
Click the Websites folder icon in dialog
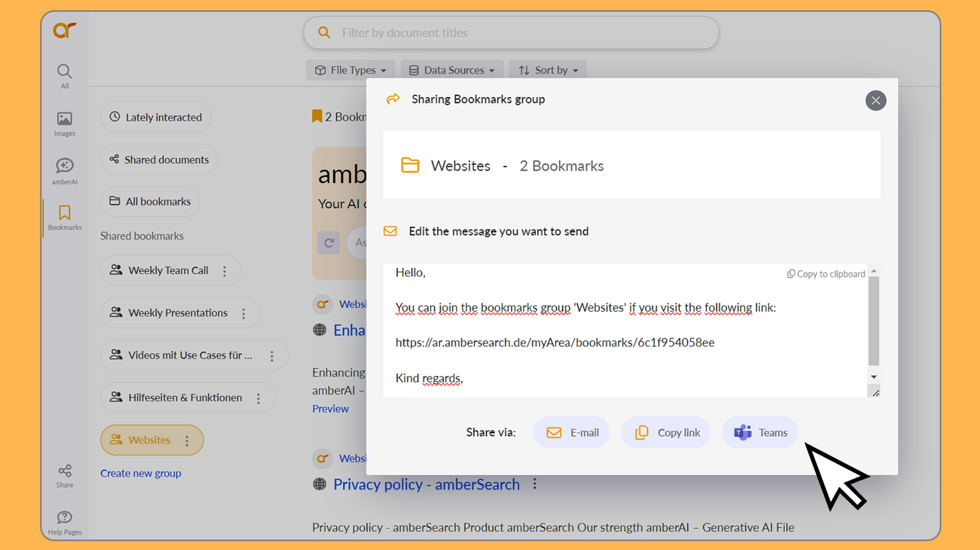pyautogui.click(x=410, y=165)
